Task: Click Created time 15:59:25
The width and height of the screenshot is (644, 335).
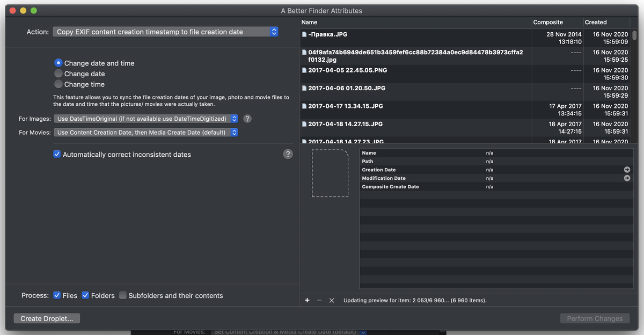Action: [615, 60]
